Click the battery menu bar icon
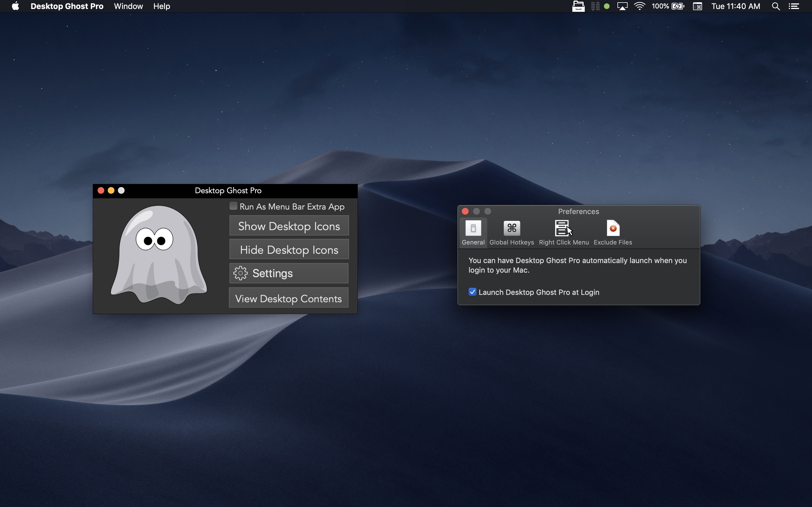 point(678,6)
